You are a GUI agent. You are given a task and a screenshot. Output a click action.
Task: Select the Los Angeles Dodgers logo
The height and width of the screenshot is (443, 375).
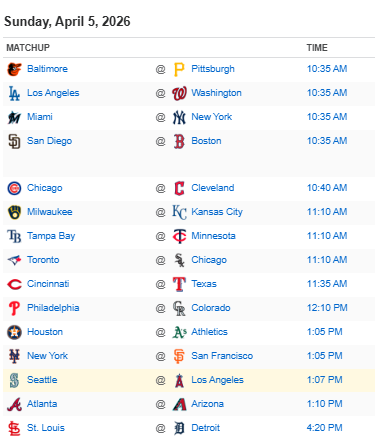coord(14,93)
